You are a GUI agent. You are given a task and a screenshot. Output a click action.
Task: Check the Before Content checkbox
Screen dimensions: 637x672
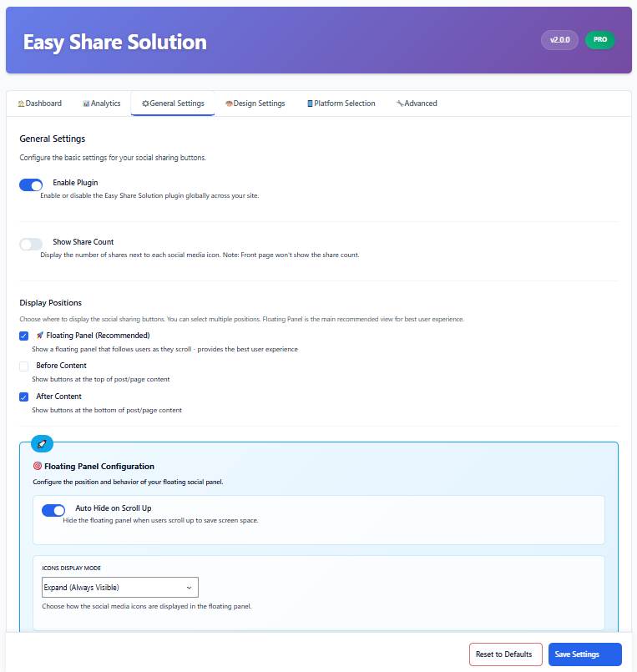point(24,366)
